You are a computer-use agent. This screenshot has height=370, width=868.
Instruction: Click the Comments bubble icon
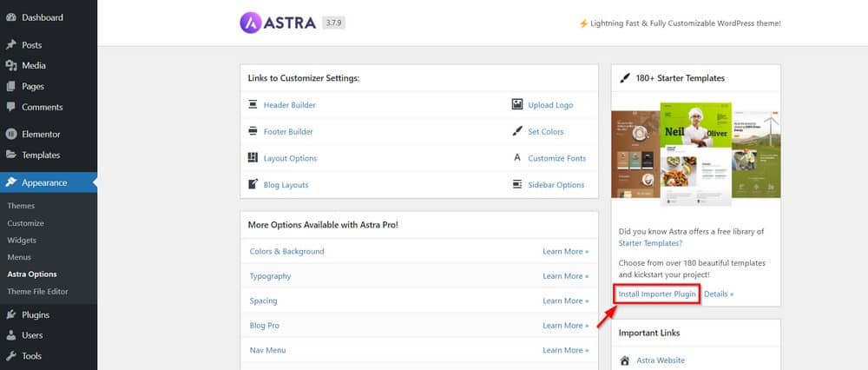coord(10,107)
